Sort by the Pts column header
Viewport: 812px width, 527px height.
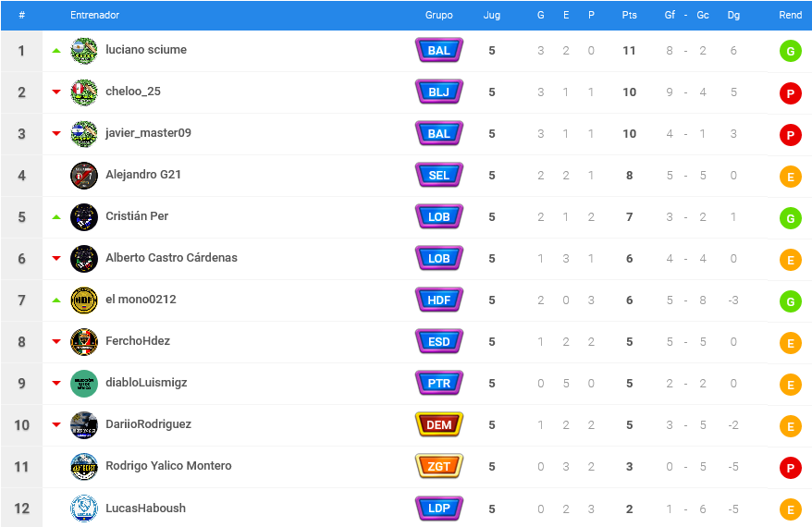(629, 15)
